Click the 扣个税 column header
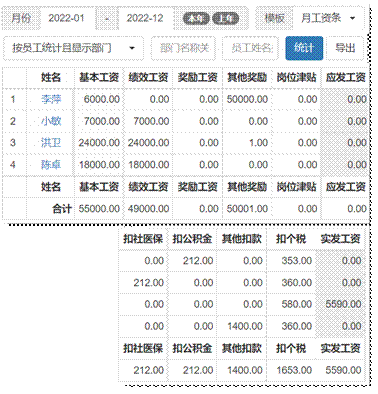 click(x=291, y=239)
